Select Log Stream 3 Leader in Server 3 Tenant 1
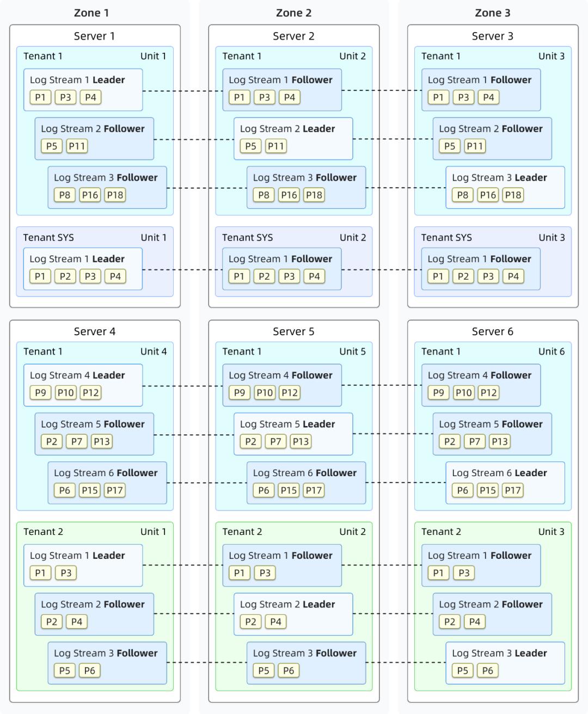 tap(505, 188)
